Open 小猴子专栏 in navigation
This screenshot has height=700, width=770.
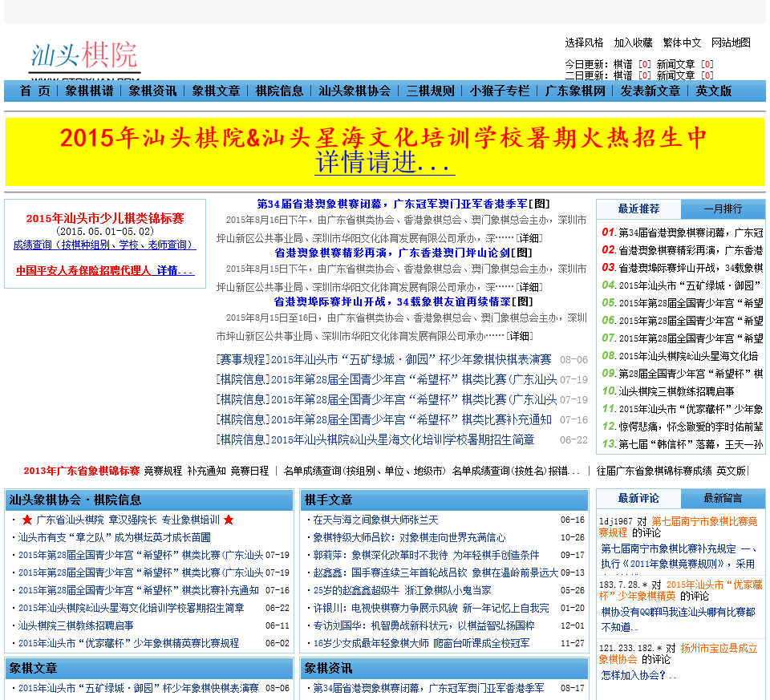[500, 91]
